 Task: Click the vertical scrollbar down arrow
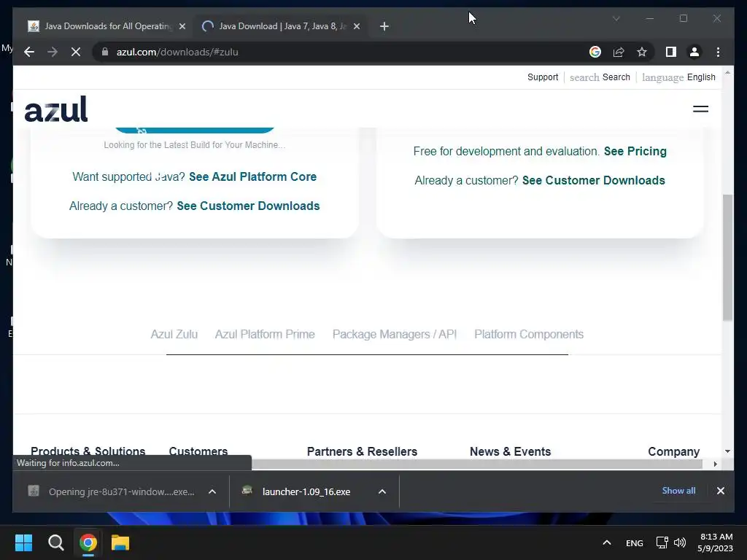coord(727,451)
